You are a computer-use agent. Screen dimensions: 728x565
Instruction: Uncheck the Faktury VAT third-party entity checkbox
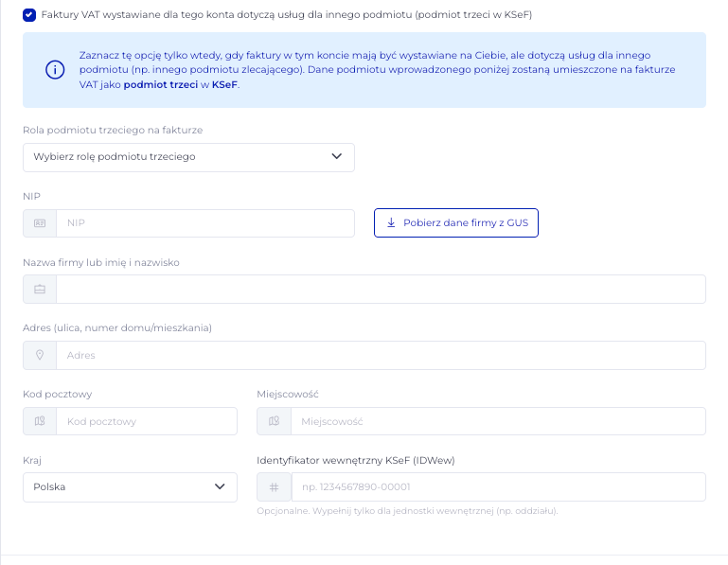point(29,16)
